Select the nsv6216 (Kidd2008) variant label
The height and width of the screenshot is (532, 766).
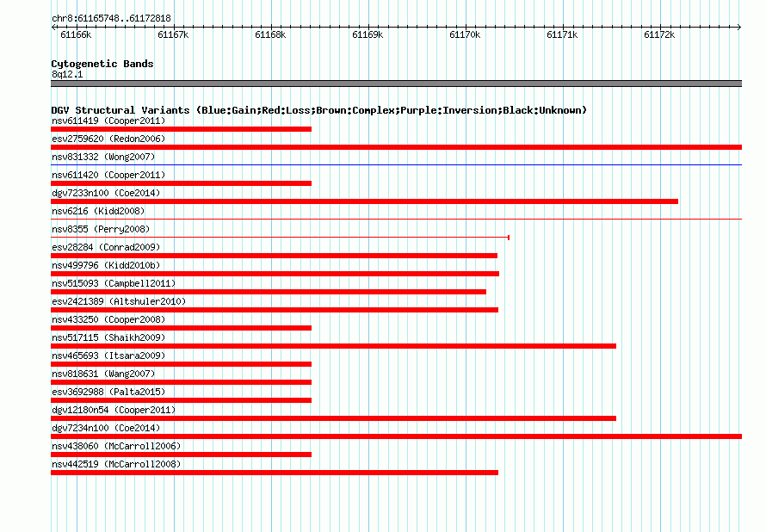[98, 211]
